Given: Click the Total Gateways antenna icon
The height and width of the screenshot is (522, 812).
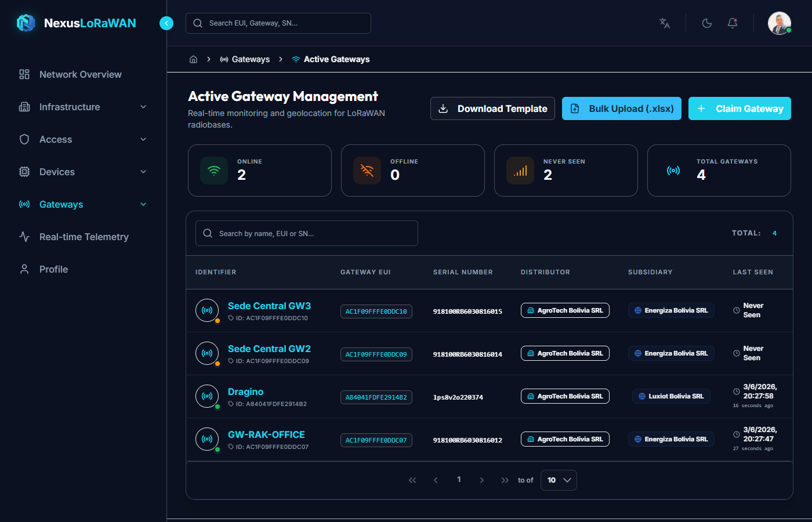Looking at the screenshot, I should coord(673,171).
